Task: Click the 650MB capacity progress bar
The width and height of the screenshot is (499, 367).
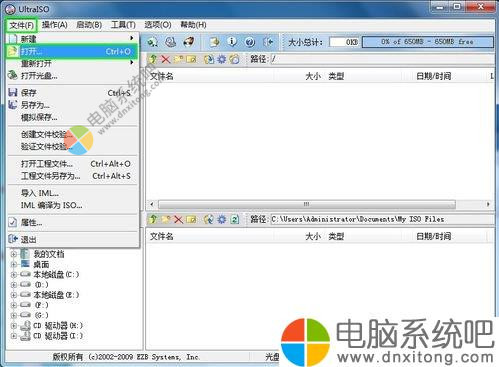Action: [428, 42]
